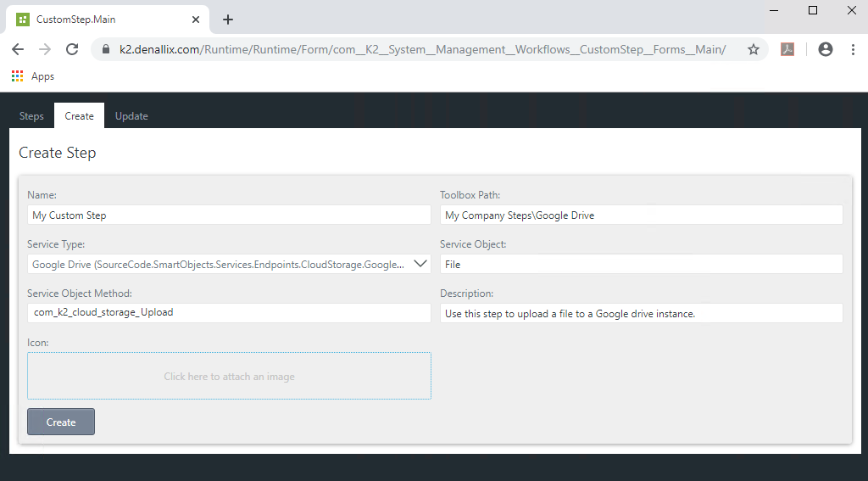The height and width of the screenshot is (481, 868).
Task: Click the Toolbox Path label
Action: [470, 195]
